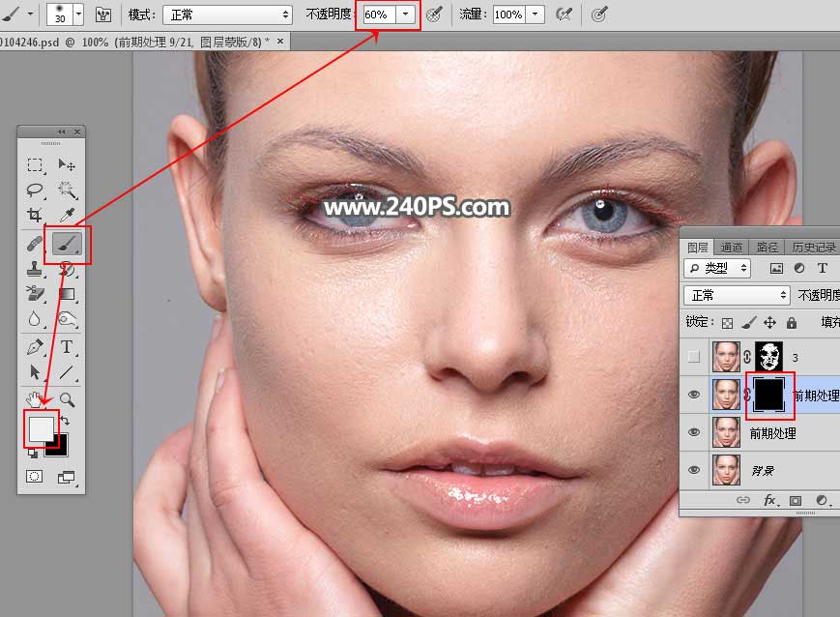Toggle visibility of the lower 前期处理 layer
840x617 pixels.
coord(694,432)
